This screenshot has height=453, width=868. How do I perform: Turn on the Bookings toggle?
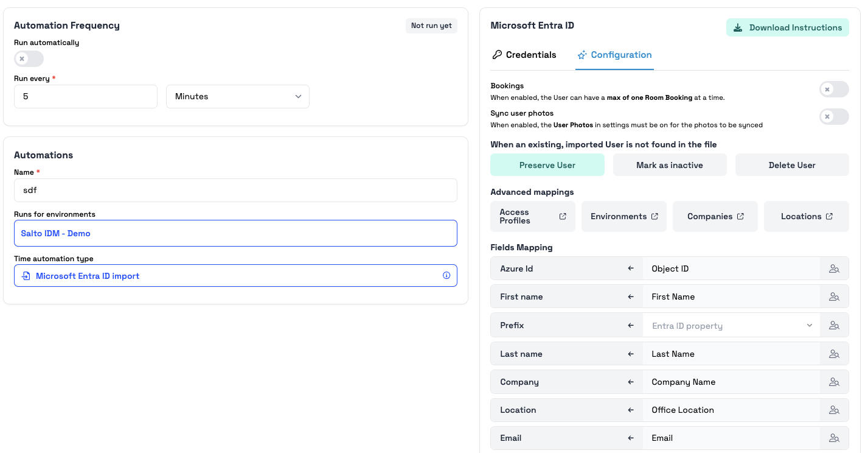coord(833,90)
